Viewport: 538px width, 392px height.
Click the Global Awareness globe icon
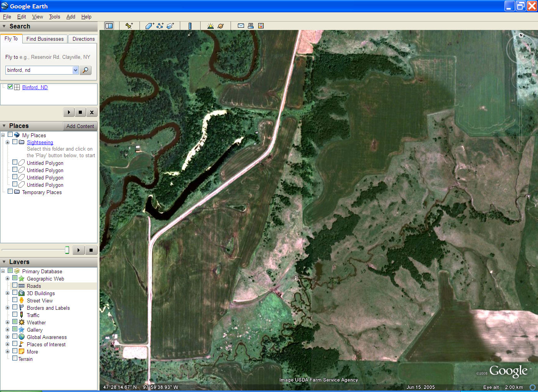click(22, 337)
